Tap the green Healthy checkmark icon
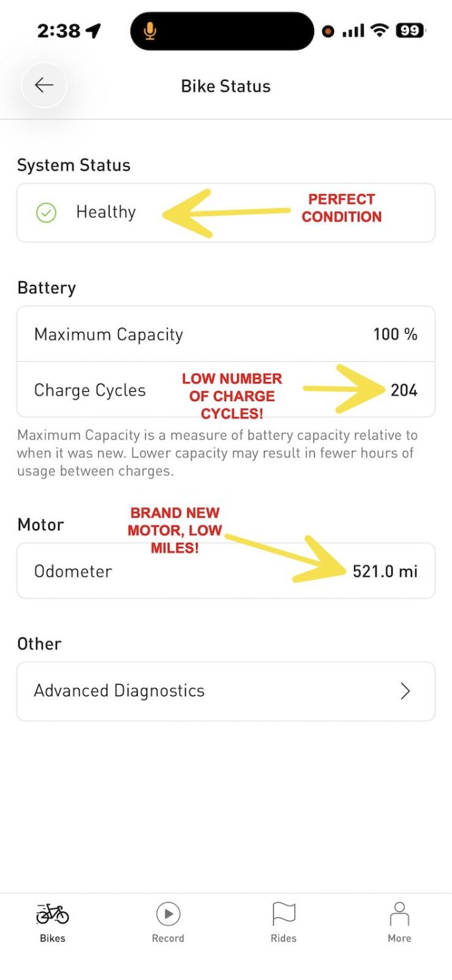Screen dimensions: 452x980 coord(44,212)
